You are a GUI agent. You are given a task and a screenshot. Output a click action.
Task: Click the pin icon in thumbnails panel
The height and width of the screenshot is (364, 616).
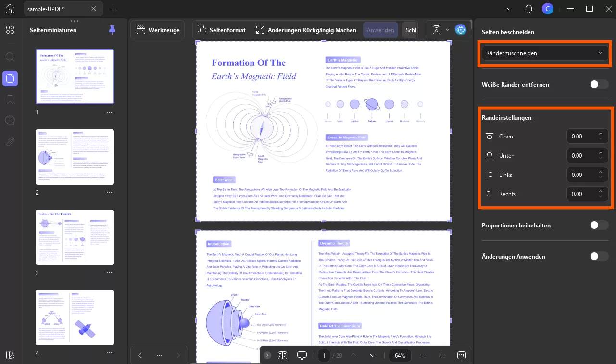(x=112, y=30)
